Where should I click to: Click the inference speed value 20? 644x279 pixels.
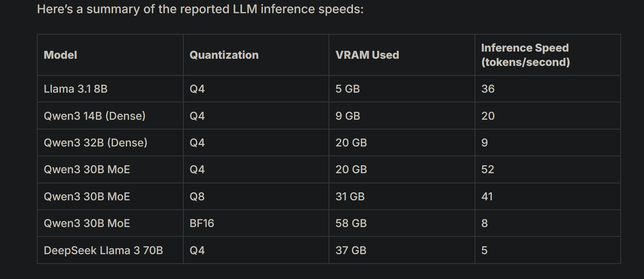tap(488, 116)
